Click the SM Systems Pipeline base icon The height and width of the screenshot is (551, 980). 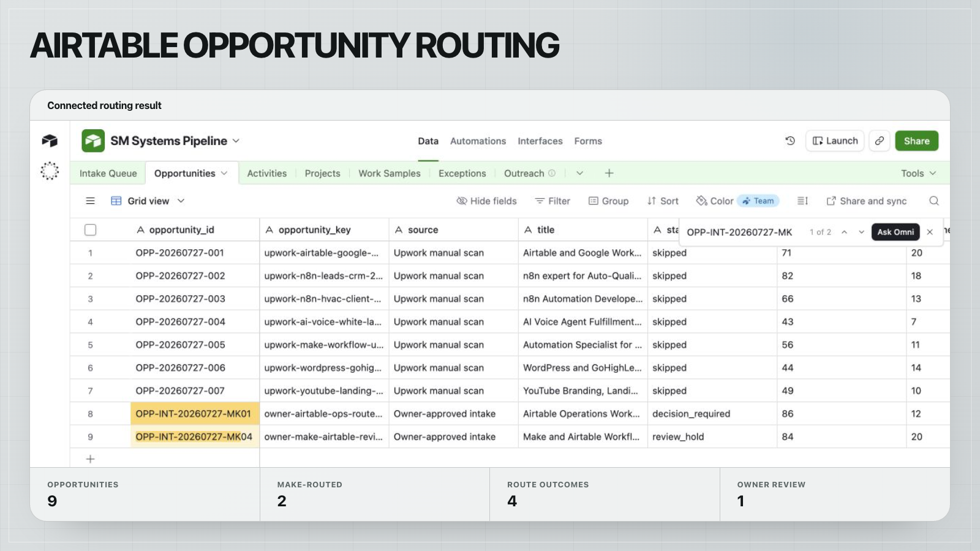coord(93,141)
